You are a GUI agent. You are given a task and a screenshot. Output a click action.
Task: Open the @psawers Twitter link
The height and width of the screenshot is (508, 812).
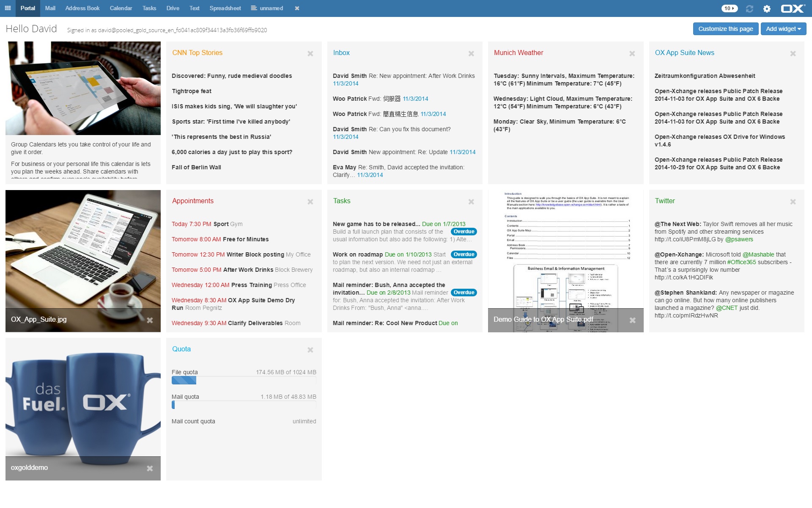click(739, 239)
